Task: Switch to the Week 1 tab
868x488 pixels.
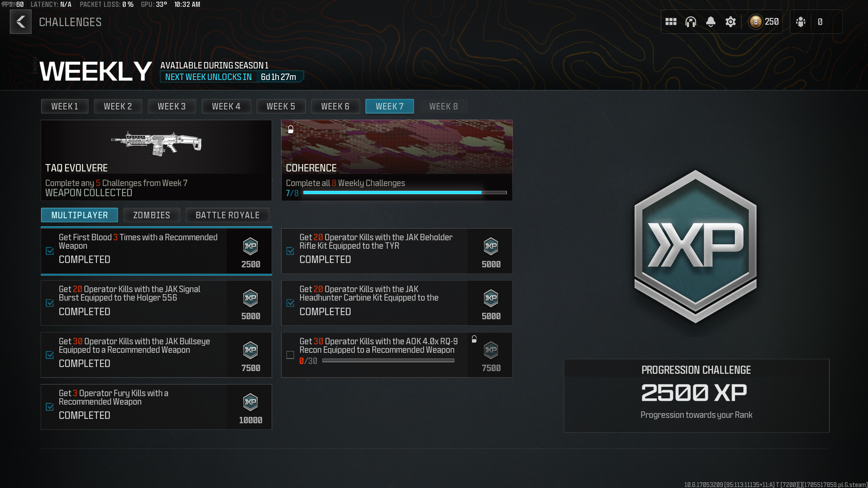Action: 64,106
